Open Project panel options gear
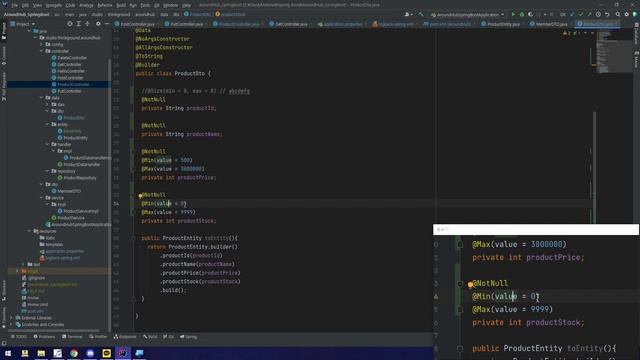640x360 pixels. [98, 24]
